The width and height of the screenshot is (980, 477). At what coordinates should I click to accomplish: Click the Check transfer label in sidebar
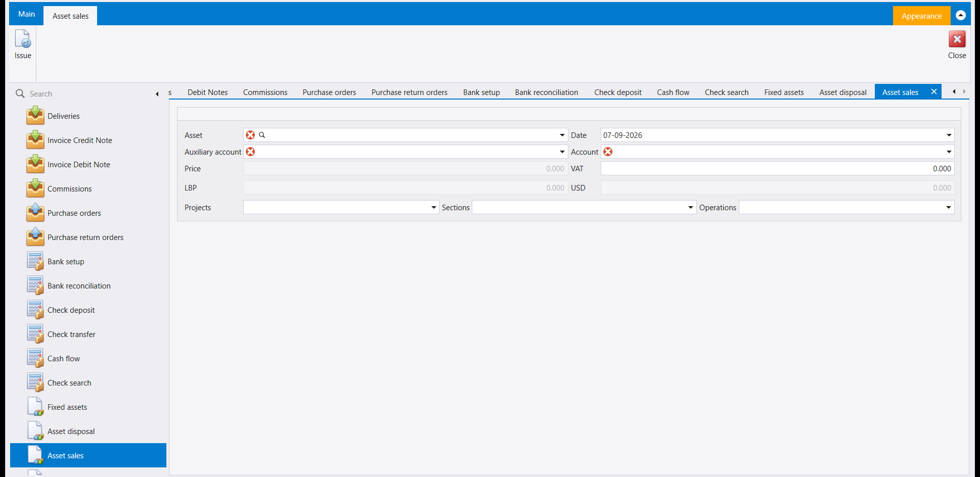click(71, 334)
